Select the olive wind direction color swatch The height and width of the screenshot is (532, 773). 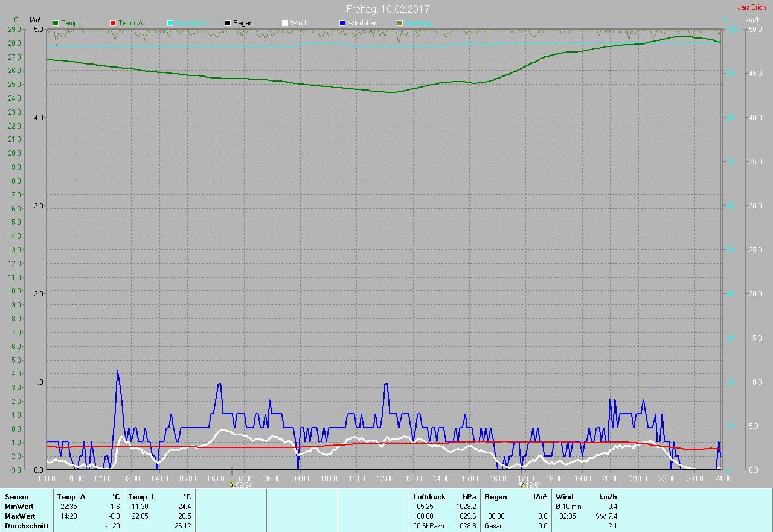pyautogui.click(x=400, y=23)
